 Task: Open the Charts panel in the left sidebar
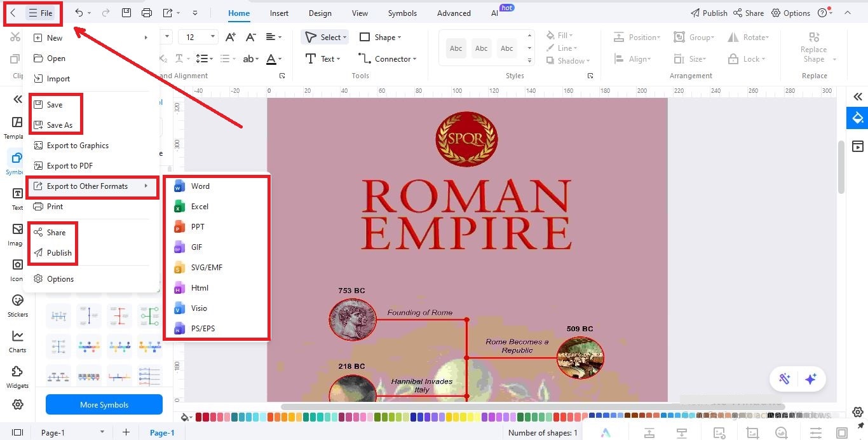tap(17, 341)
